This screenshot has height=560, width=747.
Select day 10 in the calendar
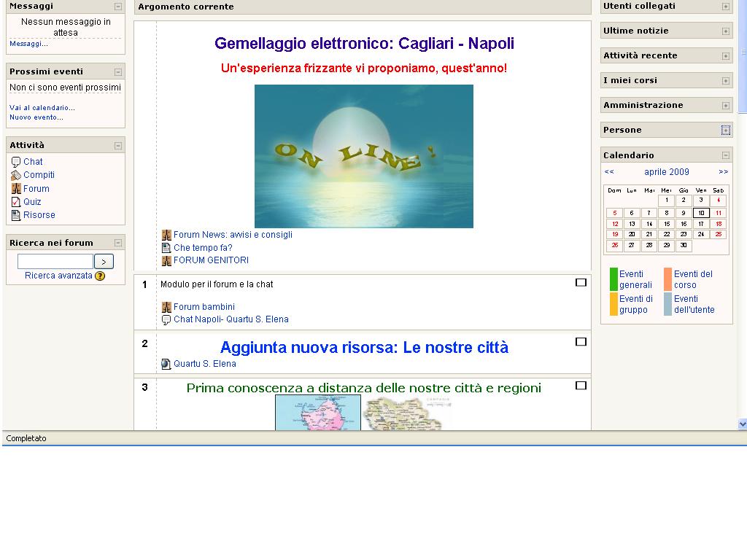pos(701,214)
